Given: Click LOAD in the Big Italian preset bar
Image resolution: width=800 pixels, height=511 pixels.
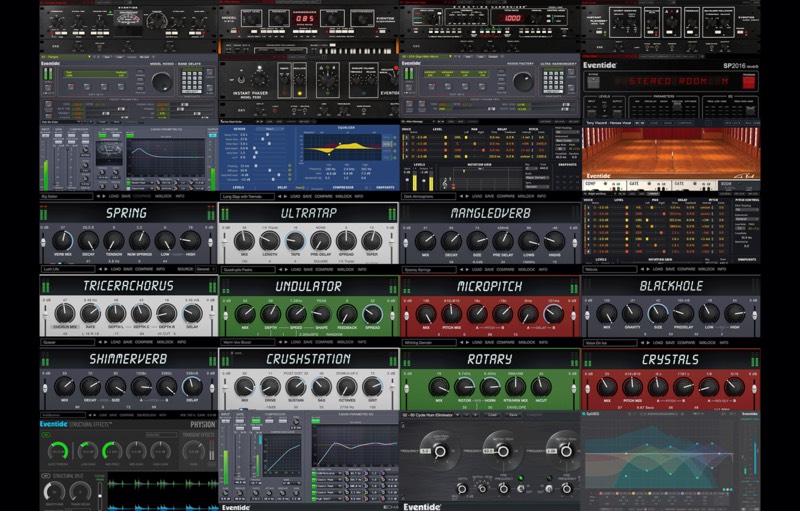Looking at the screenshot, I should tap(116, 198).
